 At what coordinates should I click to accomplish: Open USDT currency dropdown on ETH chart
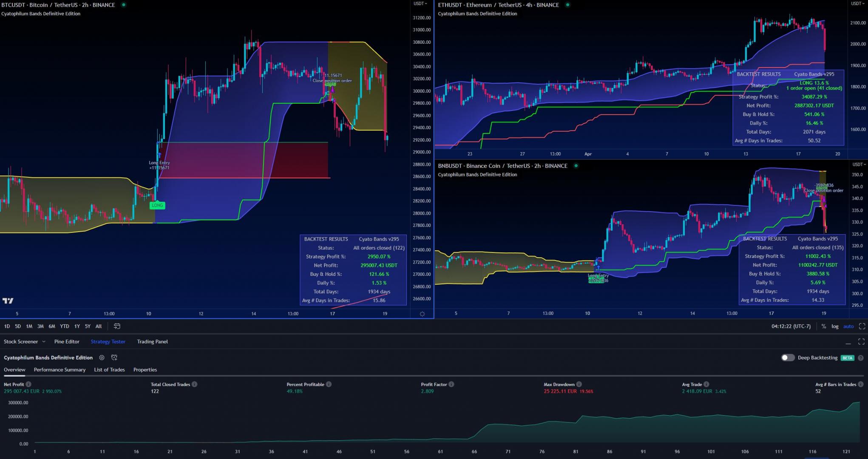point(858,3)
